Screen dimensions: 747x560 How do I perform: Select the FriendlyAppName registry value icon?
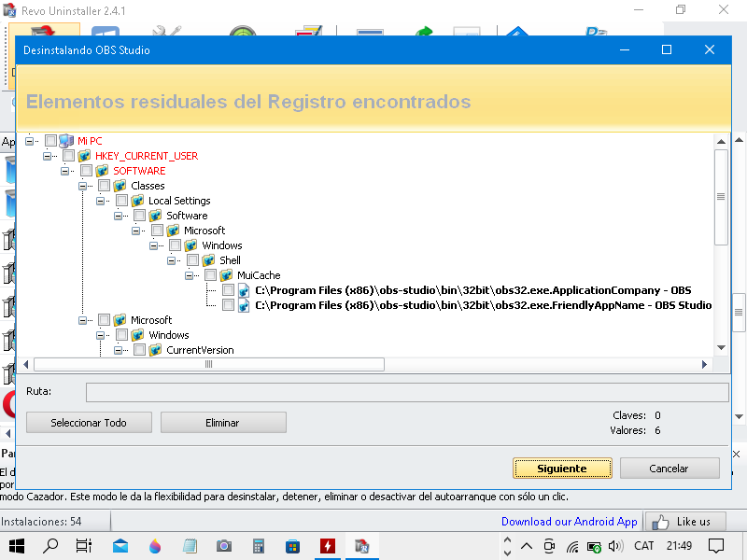click(244, 305)
